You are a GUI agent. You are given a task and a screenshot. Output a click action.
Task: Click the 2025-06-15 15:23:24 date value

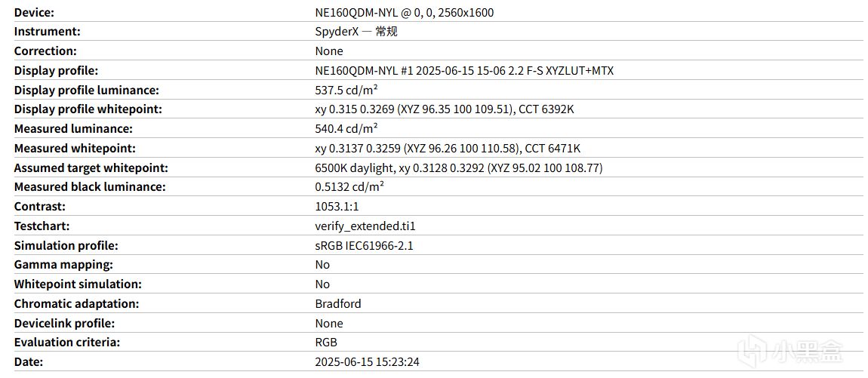(367, 362)
